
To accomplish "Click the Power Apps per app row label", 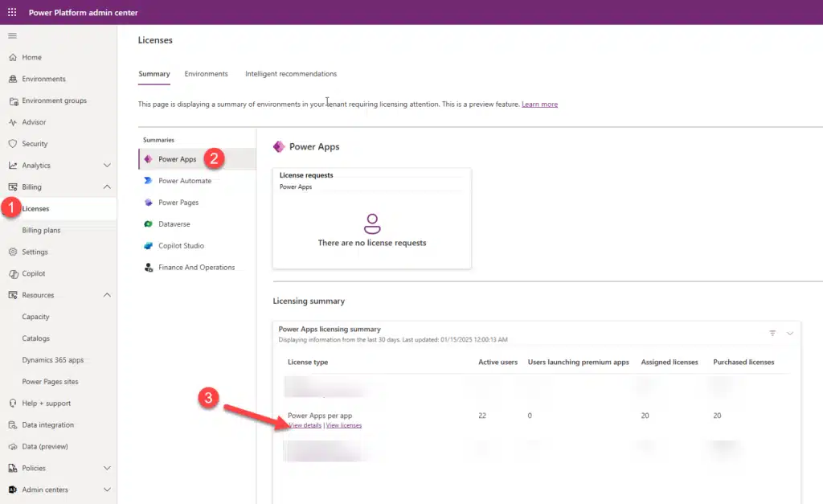I will [x=320, y=416].
